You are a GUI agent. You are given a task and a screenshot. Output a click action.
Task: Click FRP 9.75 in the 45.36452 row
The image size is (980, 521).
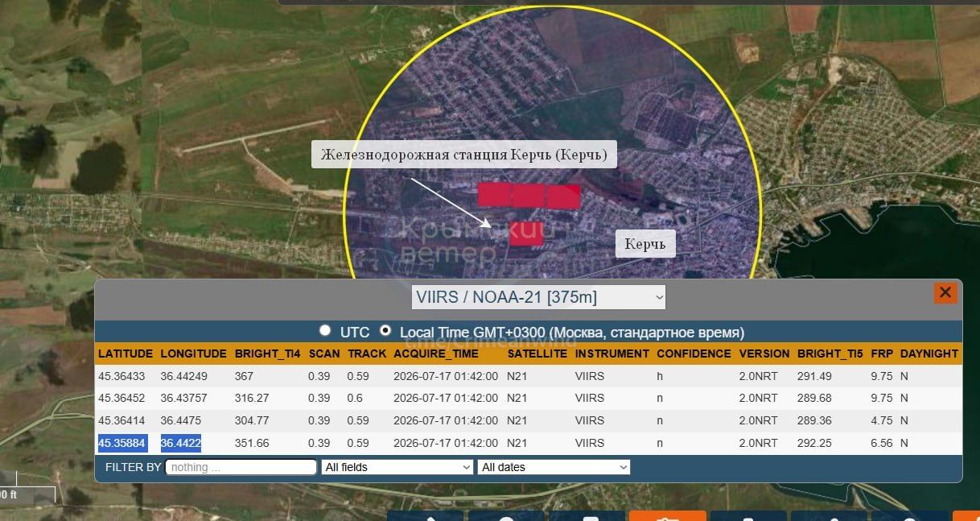tap(881, 398)
